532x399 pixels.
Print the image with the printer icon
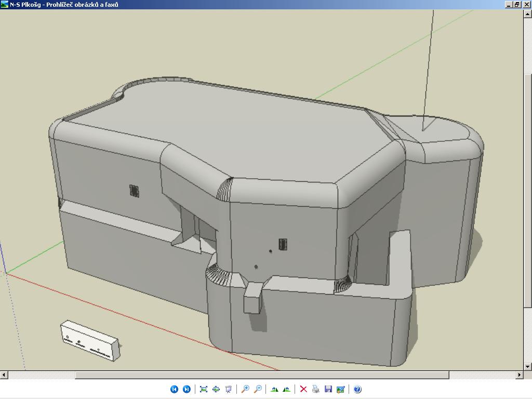tap(315, 389)
